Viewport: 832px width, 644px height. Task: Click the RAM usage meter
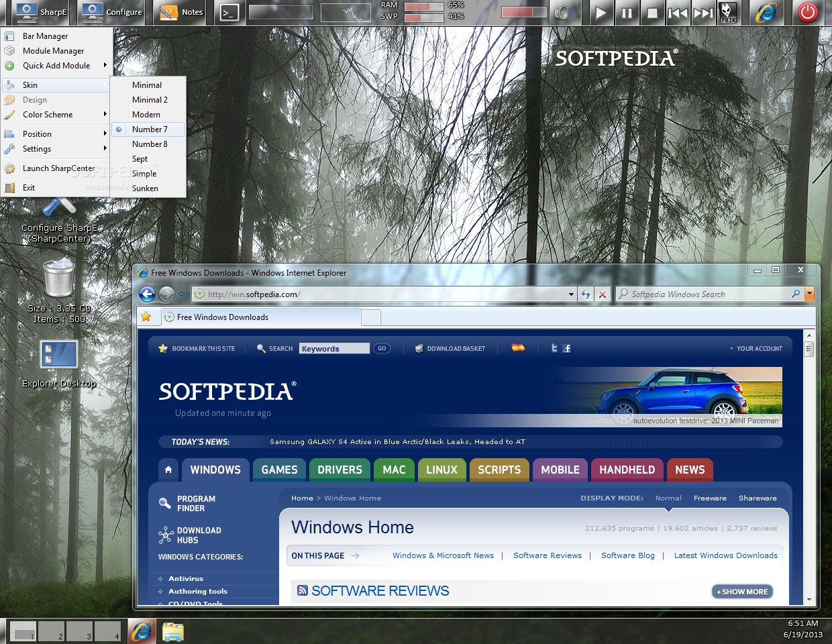click(x=424, y=7)
